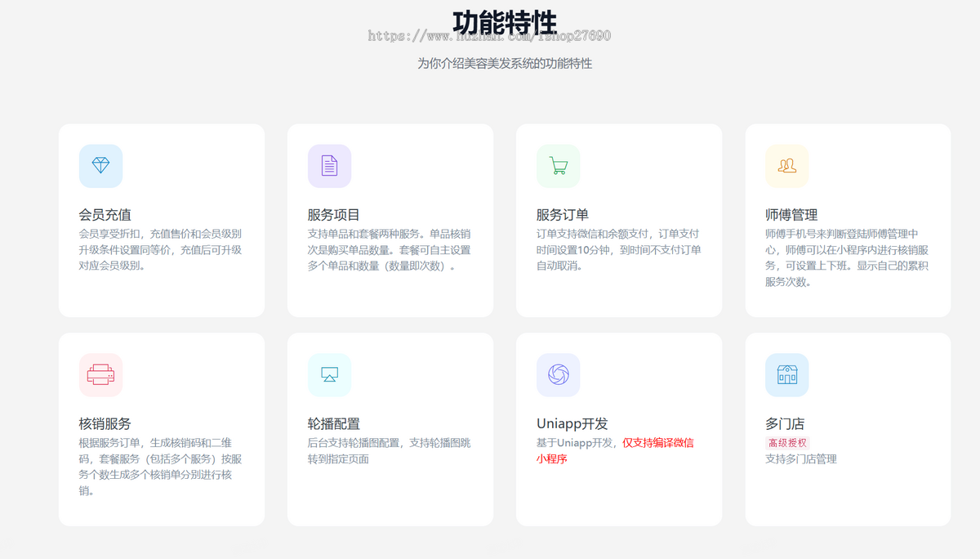Click the description starting 师傅手机号来判断
Image resolution: width=980 pixels, height=559 pixels.
[x=847, y=257]
